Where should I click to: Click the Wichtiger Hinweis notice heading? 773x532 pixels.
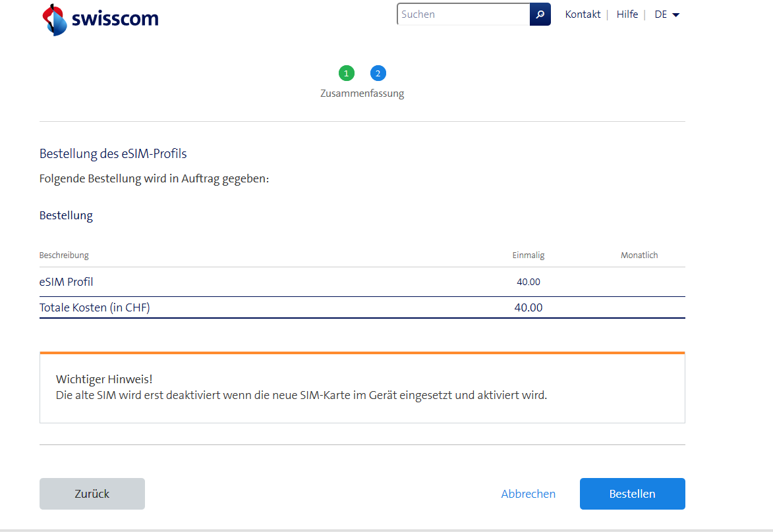coord(104,379)
